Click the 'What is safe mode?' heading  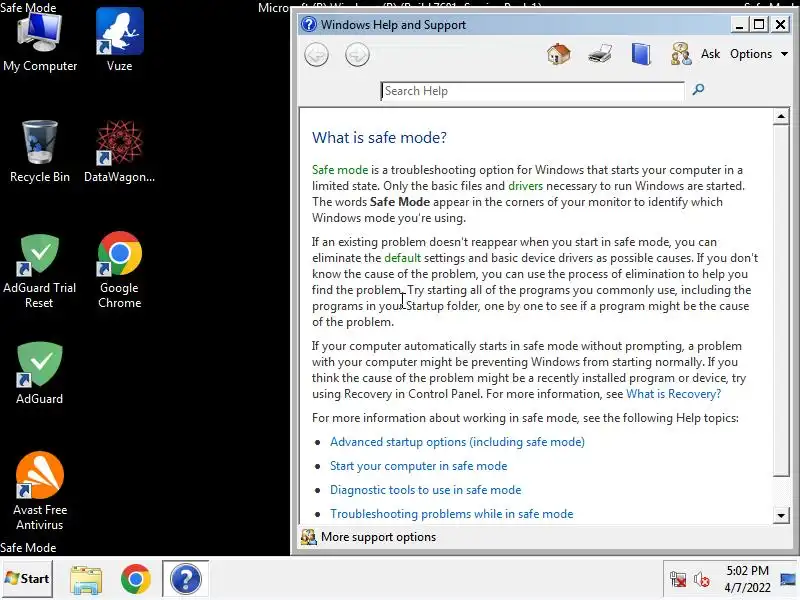[379, 138]
